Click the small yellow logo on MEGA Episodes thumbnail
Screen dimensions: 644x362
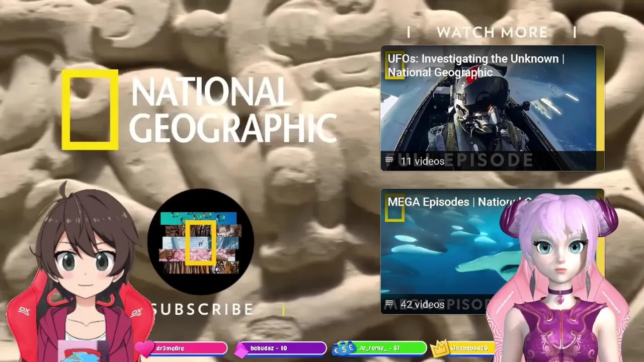394,208
